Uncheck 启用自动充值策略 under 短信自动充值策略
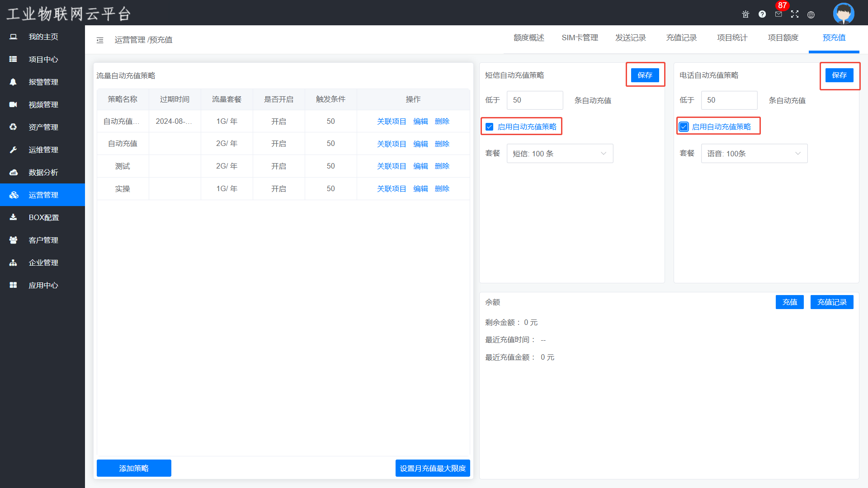This screenshot has width=868, height=488. click(490, 127)
